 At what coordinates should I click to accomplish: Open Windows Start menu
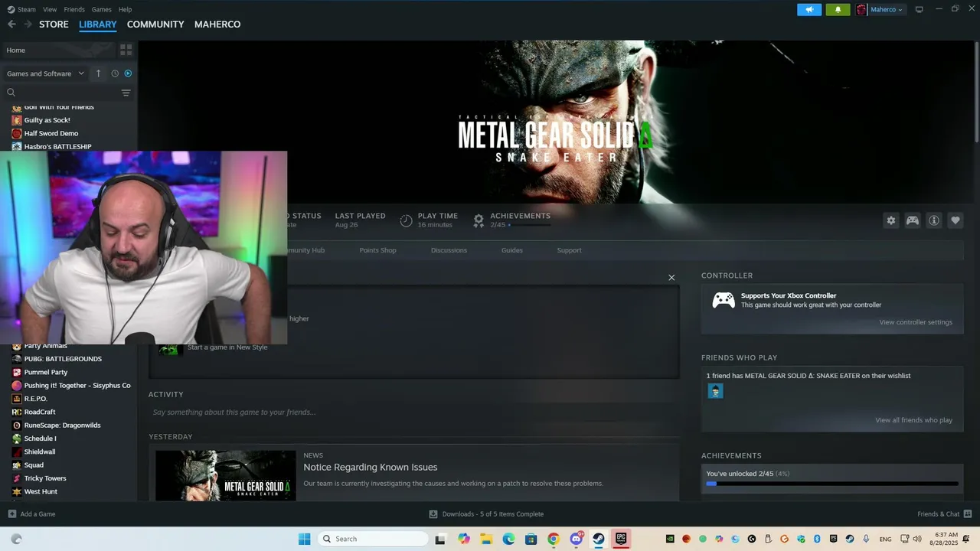click(x=304, y=539)
